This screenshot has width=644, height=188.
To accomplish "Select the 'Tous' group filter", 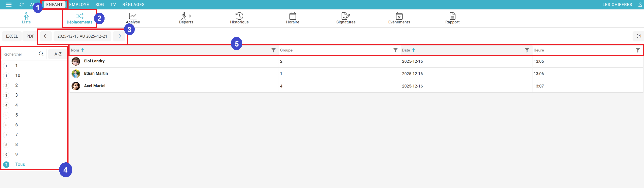I will pyautogui.click(x=20, y=164).
